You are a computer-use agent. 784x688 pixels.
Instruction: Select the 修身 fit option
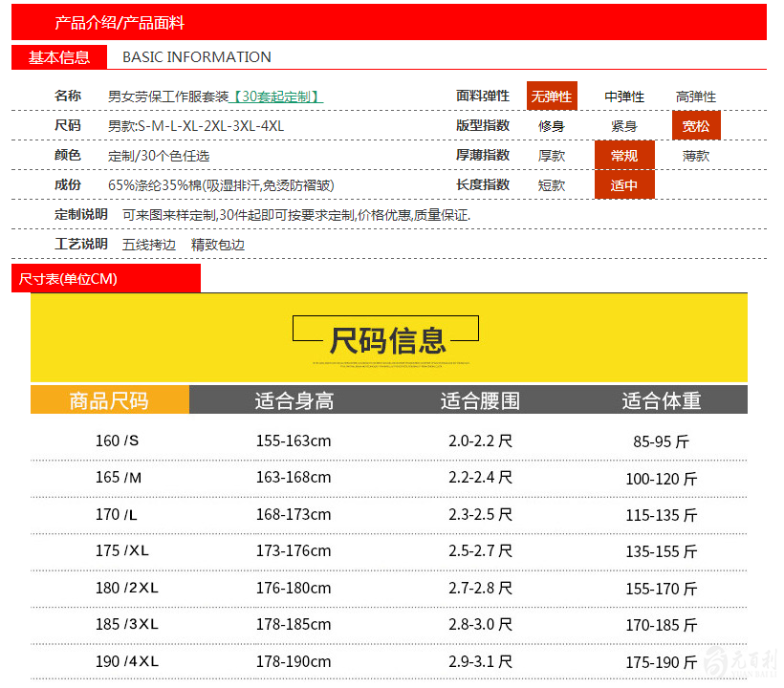[552, 126]
